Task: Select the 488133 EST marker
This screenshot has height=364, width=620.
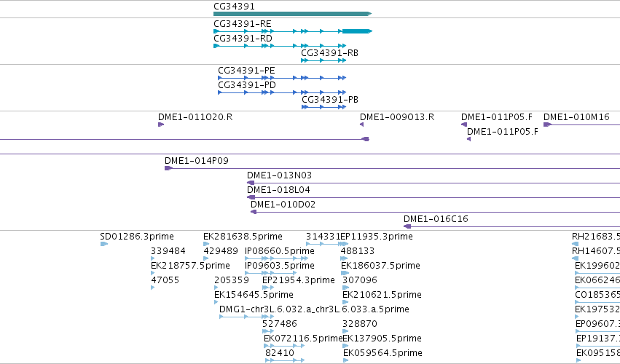Action: 344,258
